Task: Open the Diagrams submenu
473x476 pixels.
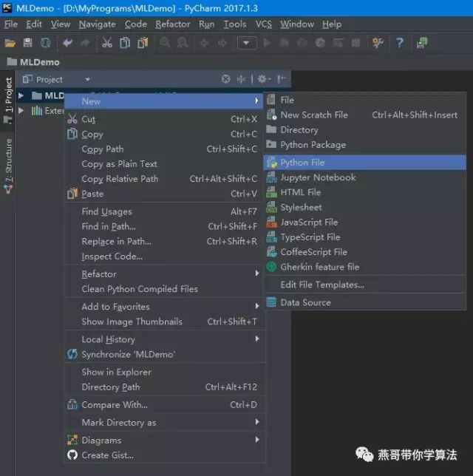Action: (x=164, y=441)
